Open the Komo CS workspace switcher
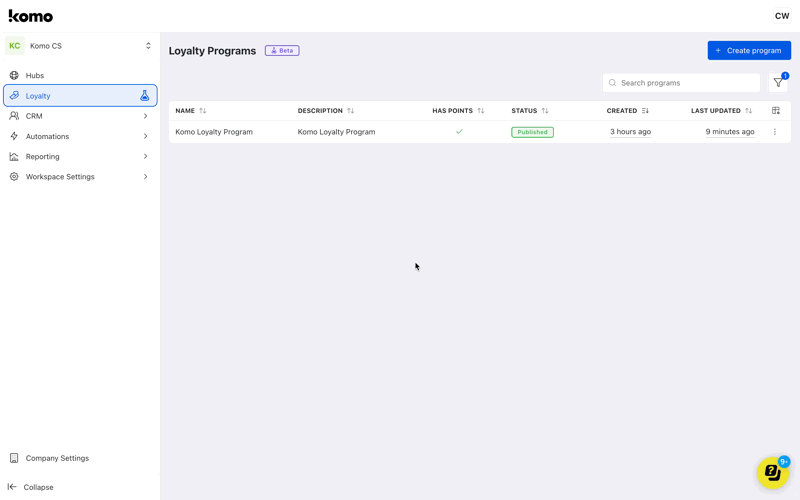The width and height of the screenshot is (800, 500). click(x=80, y=46)
